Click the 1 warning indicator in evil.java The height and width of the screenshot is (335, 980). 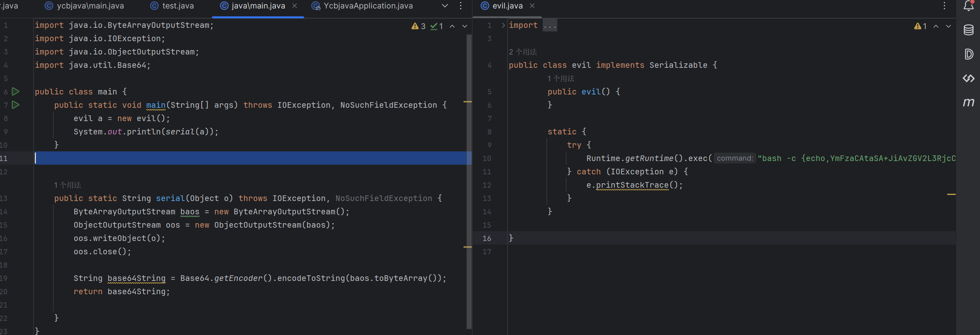921,26
